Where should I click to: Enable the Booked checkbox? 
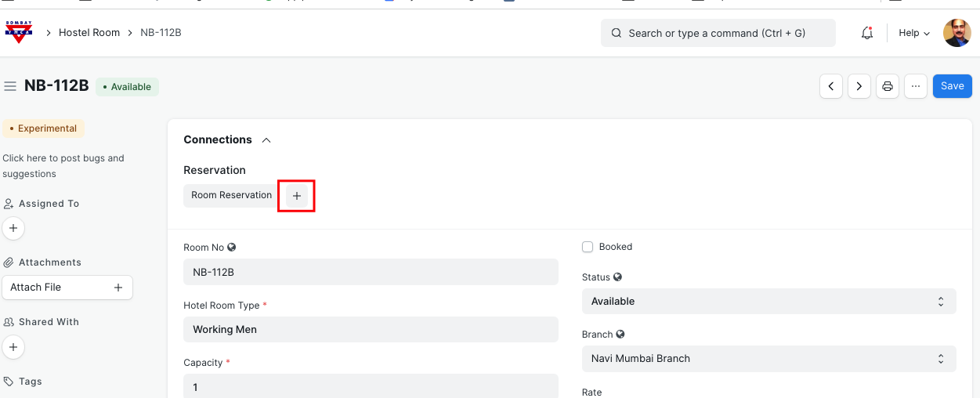[x=588, y=247]
